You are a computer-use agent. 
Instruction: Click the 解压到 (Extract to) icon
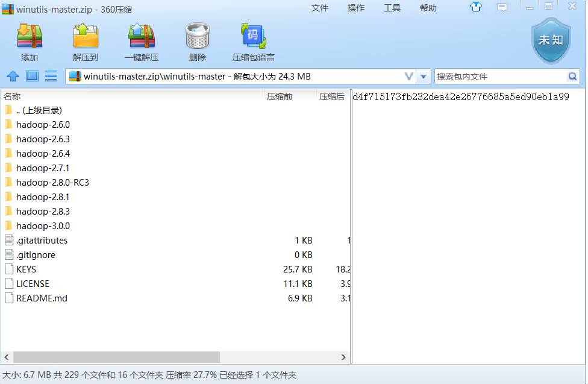86,36
